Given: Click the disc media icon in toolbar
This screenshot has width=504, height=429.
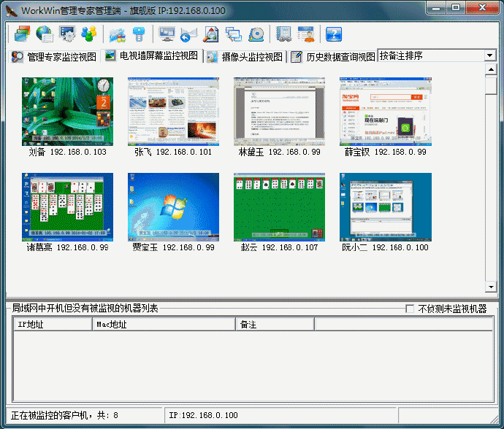Looking at the screenshot, I should tap(256, 34).
